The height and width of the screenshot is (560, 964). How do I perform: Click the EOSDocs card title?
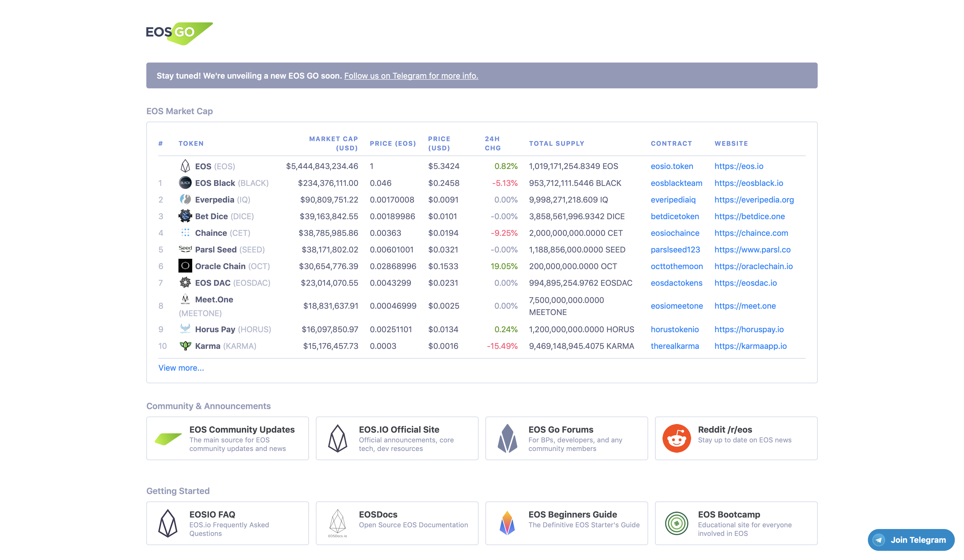pos(378,514)
